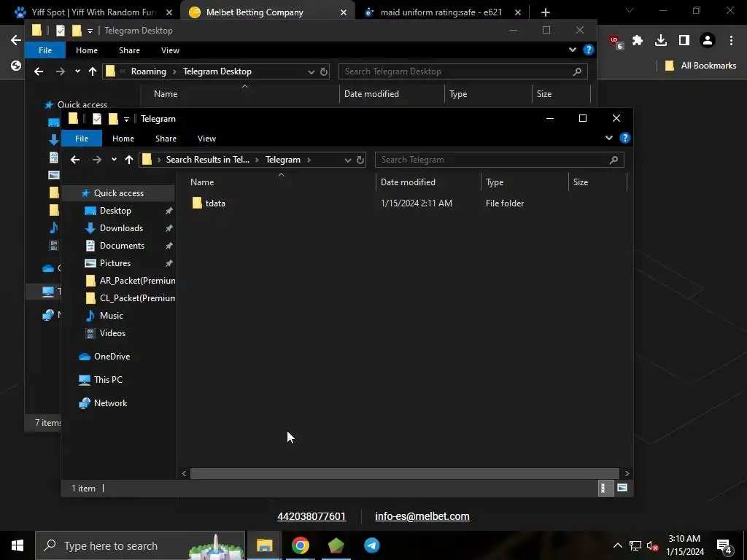Switch to Yiff Spot browser tab

pos(93,12)
